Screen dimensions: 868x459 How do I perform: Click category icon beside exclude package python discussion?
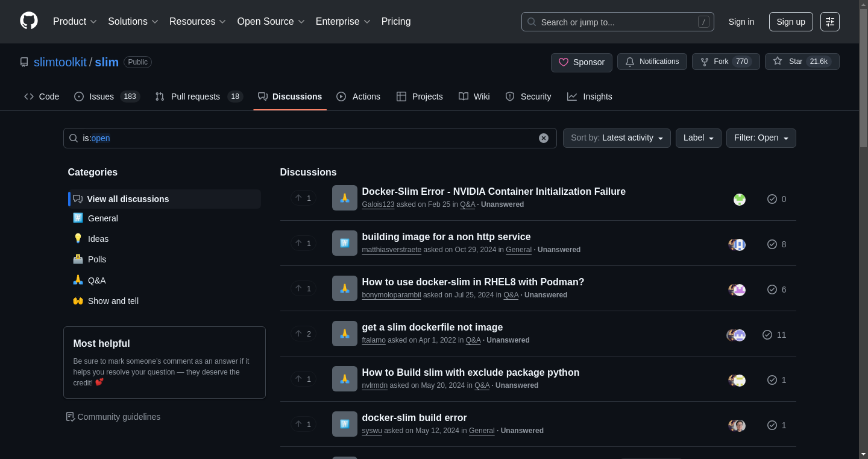tap(345, 379)
